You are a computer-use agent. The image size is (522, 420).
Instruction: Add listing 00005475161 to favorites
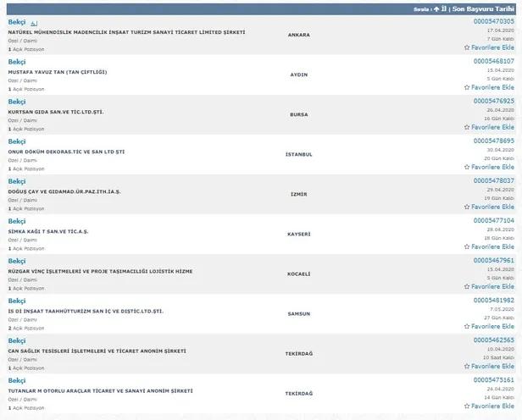489,406
